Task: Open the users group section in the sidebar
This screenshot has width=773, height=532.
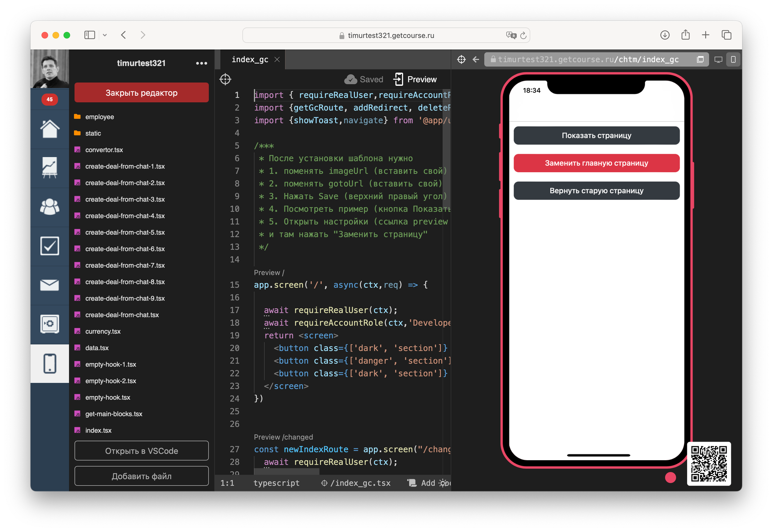Action: coord(49,207)
